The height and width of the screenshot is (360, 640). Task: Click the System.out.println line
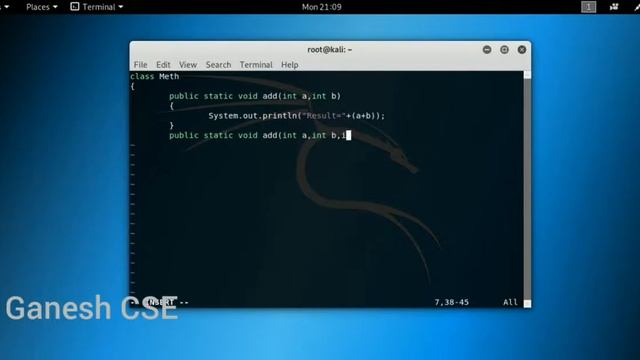tap(297, 116)
